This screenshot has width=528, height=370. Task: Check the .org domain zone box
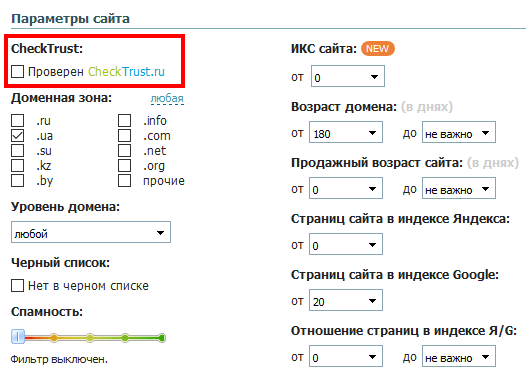point(125,165)
